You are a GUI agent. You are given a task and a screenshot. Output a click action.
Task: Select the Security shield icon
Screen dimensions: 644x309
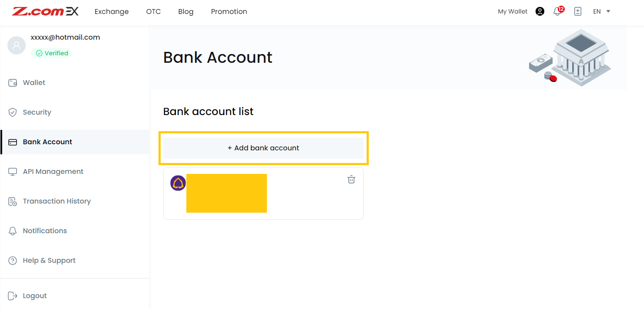point(13,112)
